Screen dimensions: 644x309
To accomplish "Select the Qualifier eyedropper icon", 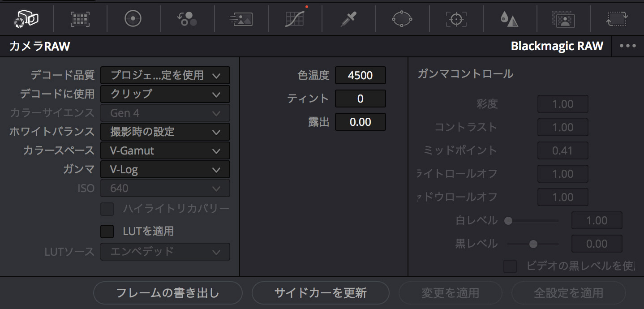I will [348, 19].
